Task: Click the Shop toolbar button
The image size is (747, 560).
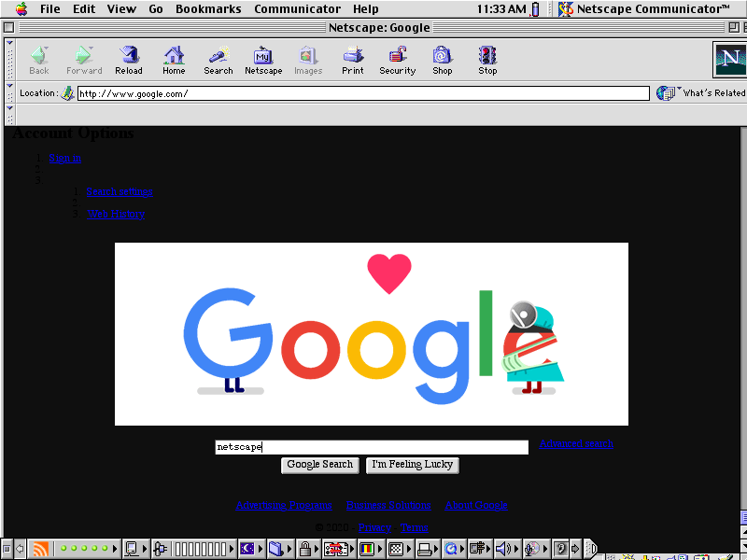Action: (x=443, y=61)
